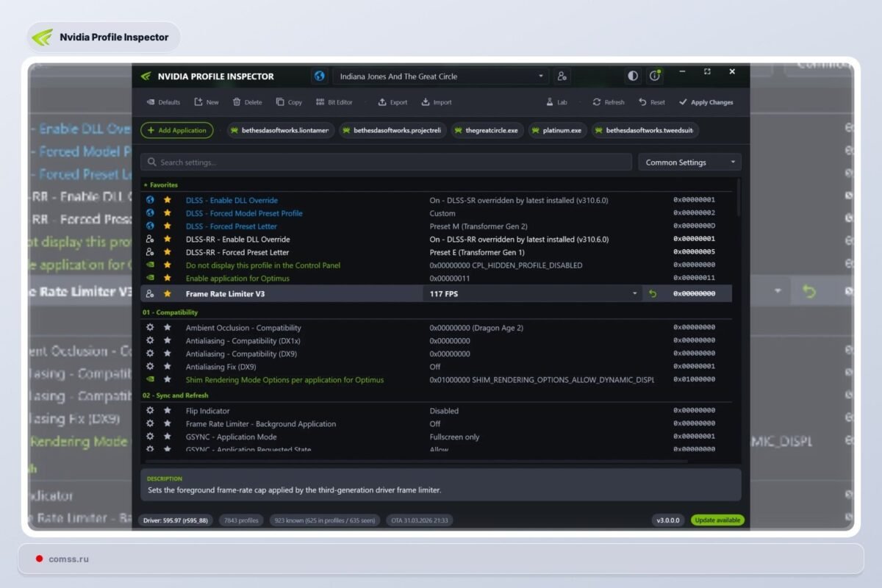Click user icon on DLSS-RR - Enable DLL Override row

point(150,239)
